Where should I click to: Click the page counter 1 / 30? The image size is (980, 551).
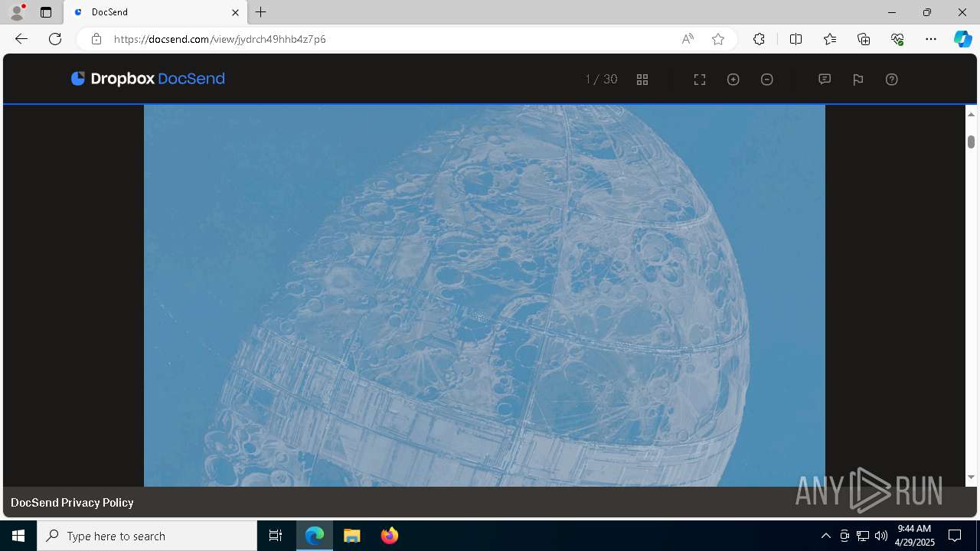coord(601,80)
